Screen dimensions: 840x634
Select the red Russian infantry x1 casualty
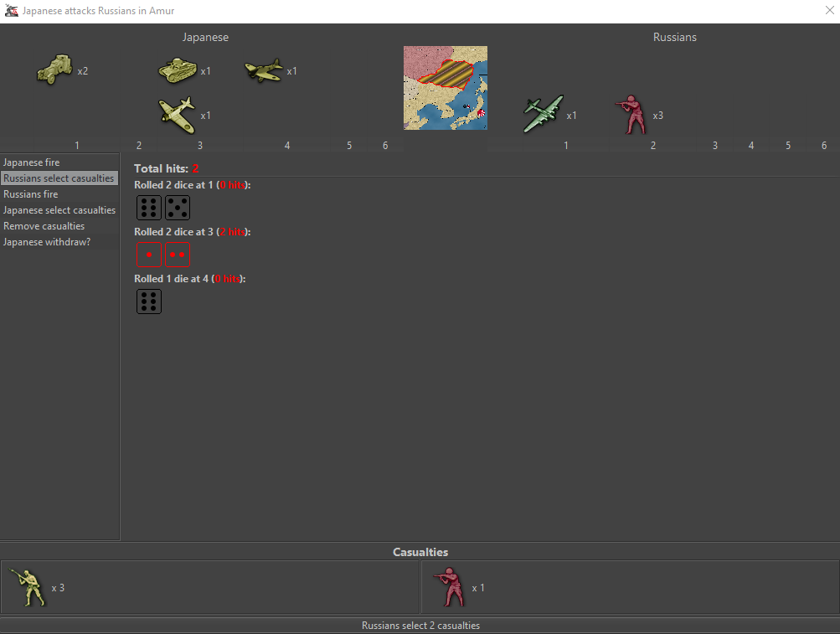tap(448, 588)
